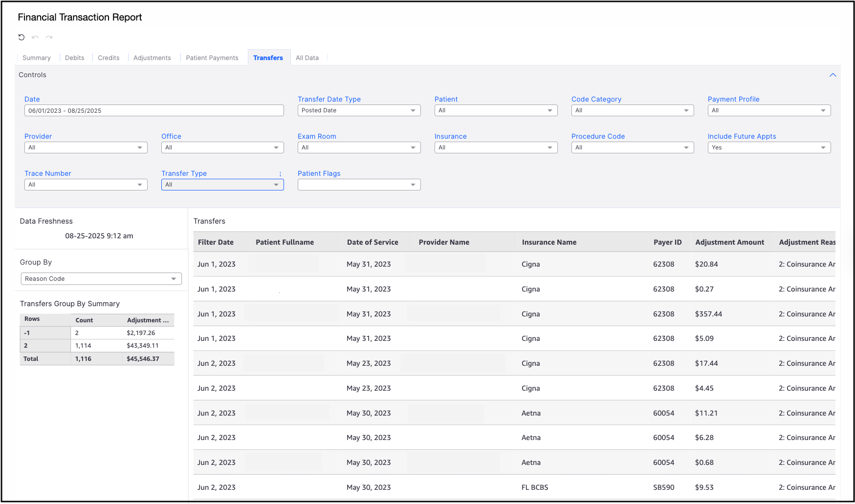Open the Transfer Date Type dropdown
This screenshot has width=855, height=504.
click(x=359, y=110)
